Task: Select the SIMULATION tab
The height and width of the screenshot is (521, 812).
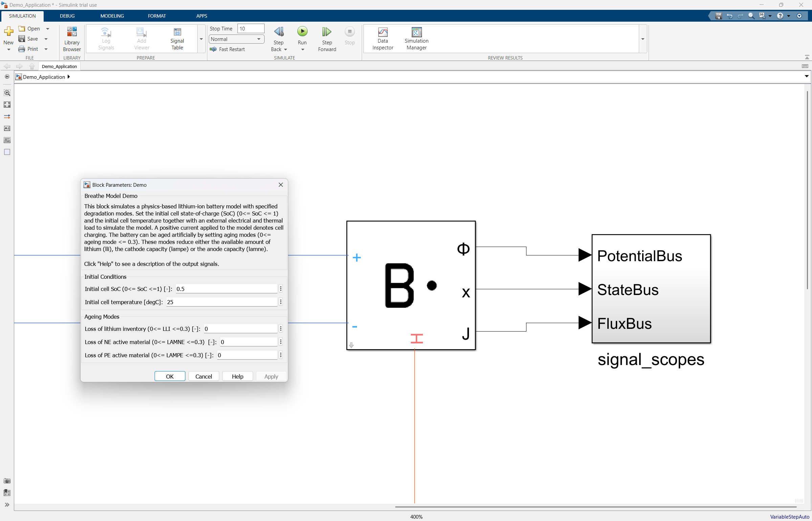Action: tap(22, 16)
